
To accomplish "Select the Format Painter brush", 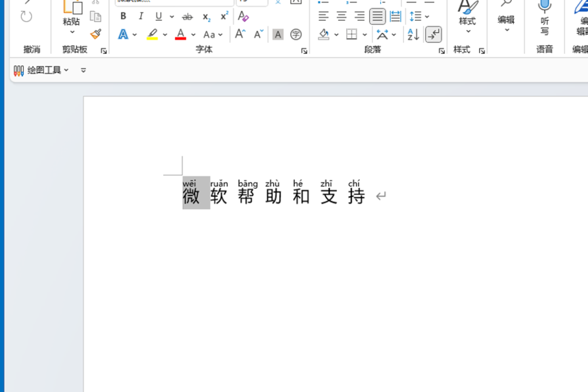I will click(x=96, y=34).
